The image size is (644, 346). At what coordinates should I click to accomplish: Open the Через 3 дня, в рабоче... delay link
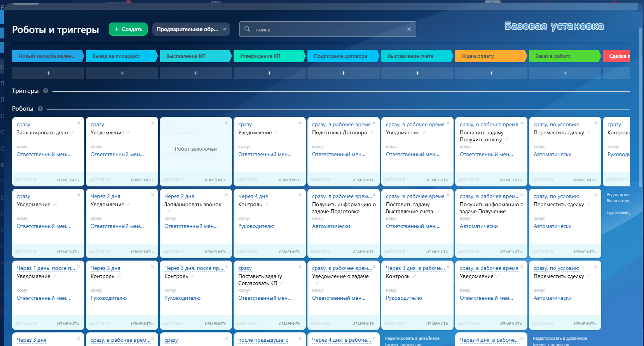415,268
